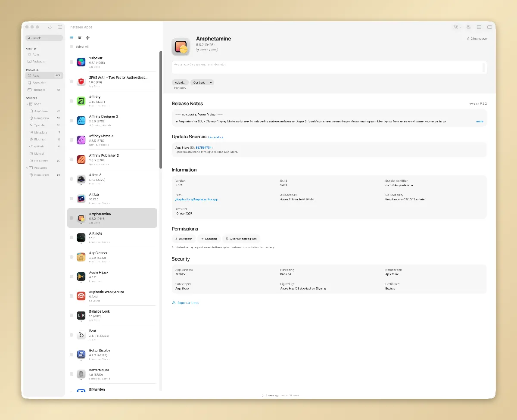Viewport: 517px width, 420px height.
Task: Tick the checkbox beside Affinity Designer 2
Action: pyautogui.click(x=72, y=121)
